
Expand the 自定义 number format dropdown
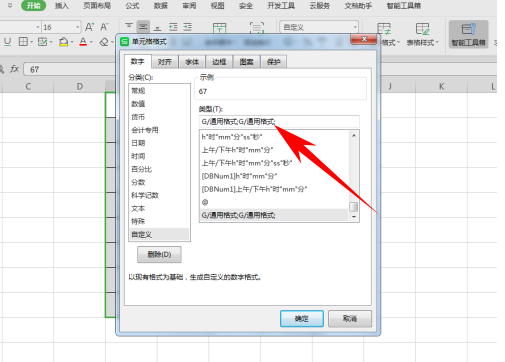tap(355, 27)
